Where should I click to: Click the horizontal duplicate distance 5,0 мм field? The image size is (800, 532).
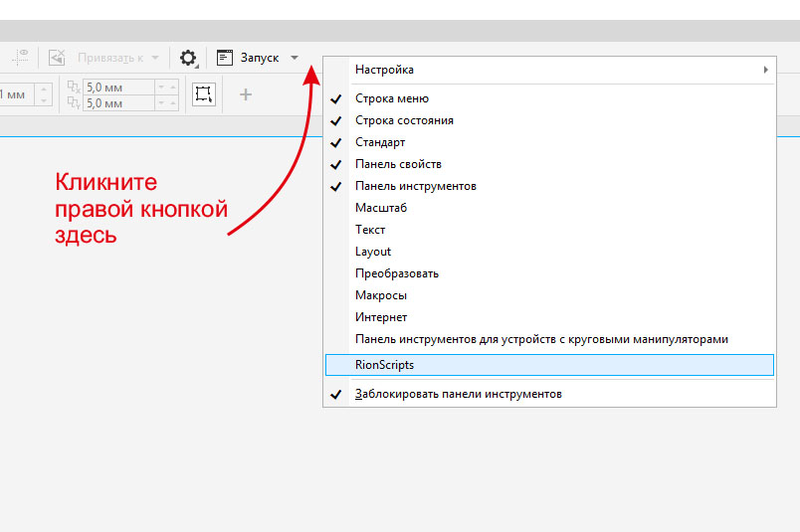tap(118, 88)
